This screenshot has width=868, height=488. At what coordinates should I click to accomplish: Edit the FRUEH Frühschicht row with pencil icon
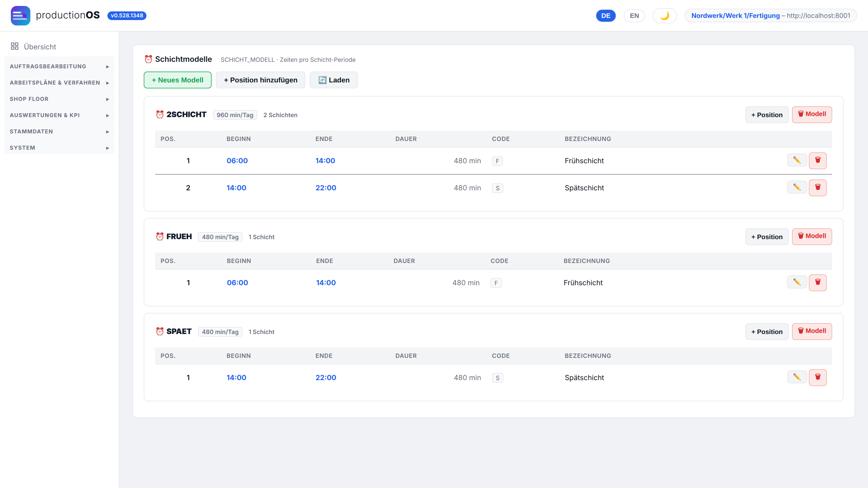pyautogui.click(x=797, y=282)
